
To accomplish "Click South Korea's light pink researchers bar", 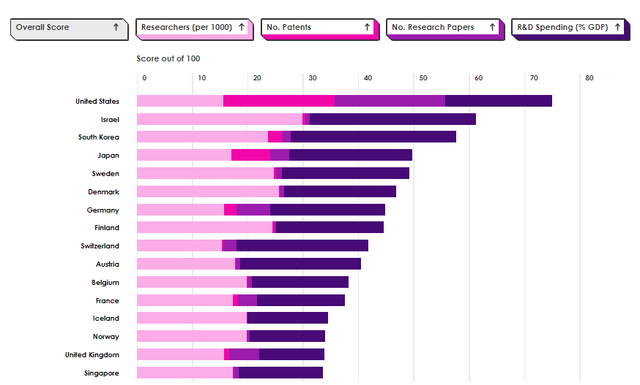I will coord(202,137).
